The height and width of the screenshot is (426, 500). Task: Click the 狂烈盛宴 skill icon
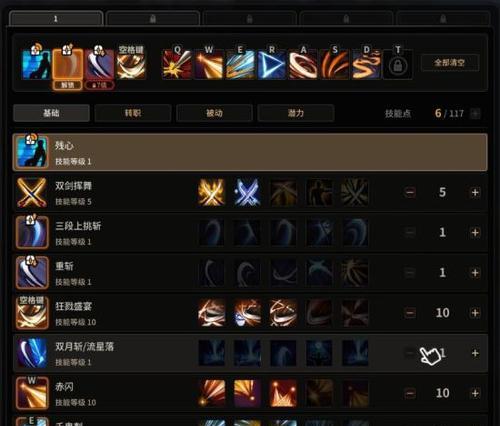32,313
